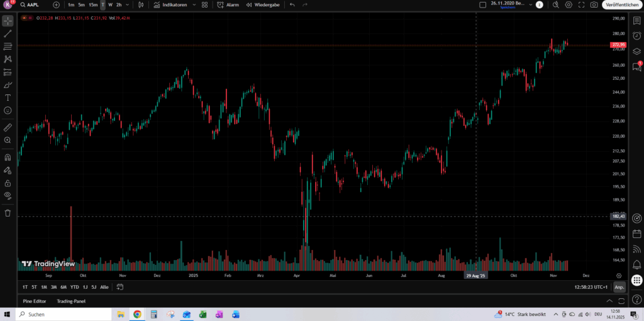Open the layout name dropdown chevron
Viewport: 644px width, 321px height.
(530, 4)
